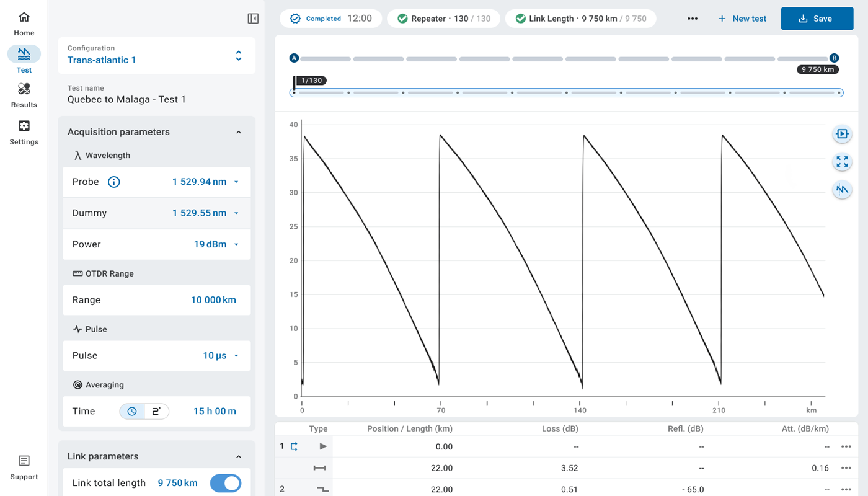The image size is (868, 496).
Task: Edit test name Quebec to Malaga - Test 1
Action: coord(126,99)
